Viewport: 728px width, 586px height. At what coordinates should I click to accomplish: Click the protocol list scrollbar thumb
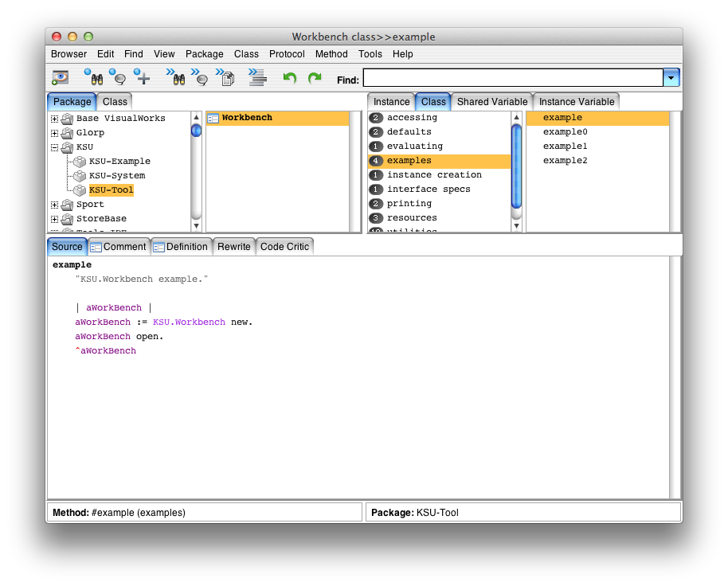(x=516, y=166)
